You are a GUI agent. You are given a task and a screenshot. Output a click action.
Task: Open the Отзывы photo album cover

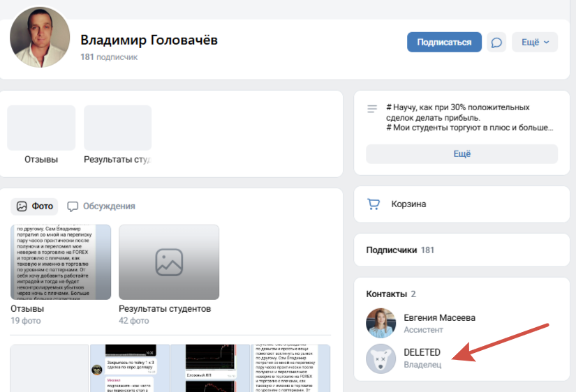coord(61,262)
